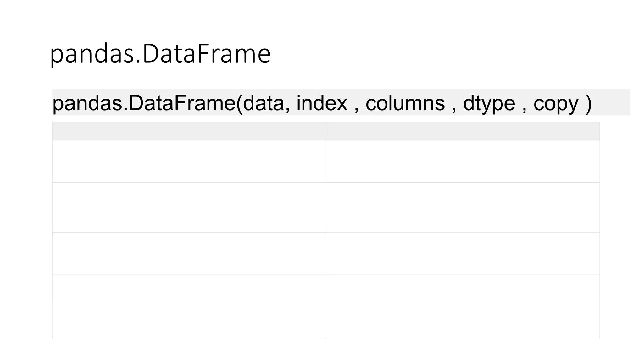644x362 pixels.
Task: Select the bottom row's right cell
Action: click(463, 318)
